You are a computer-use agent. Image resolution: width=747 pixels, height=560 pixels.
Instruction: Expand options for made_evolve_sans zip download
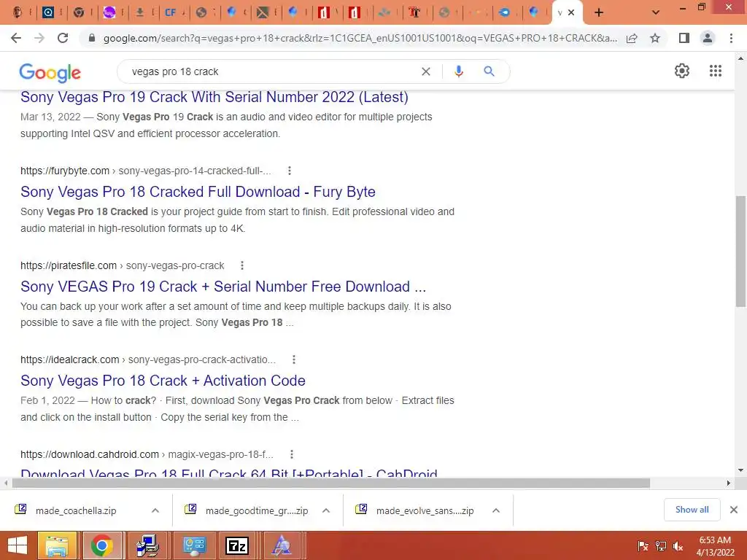[x=496, y=510]
